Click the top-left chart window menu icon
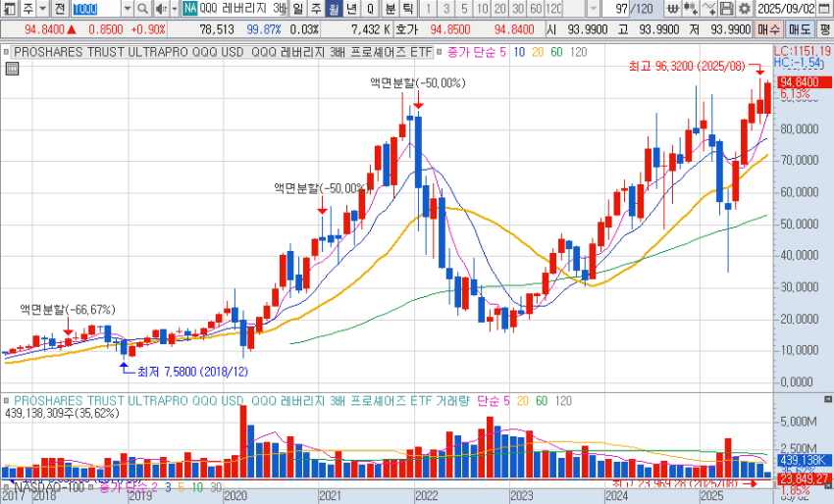Screen dimensions: 834x504 pyautogui.click(x=9, y=9)
